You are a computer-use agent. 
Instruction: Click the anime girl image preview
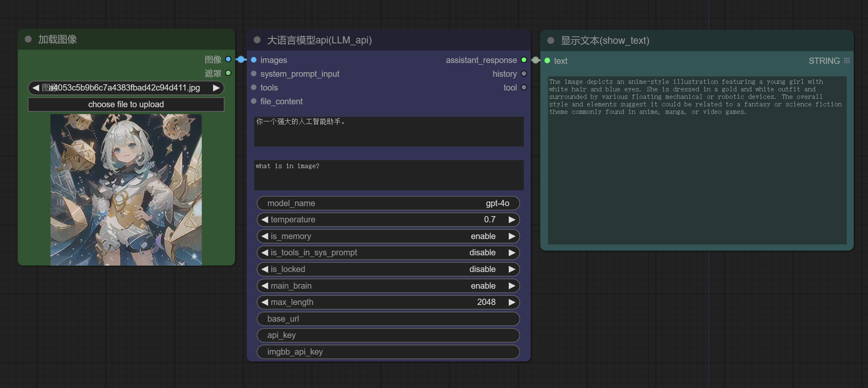point(126,190)
